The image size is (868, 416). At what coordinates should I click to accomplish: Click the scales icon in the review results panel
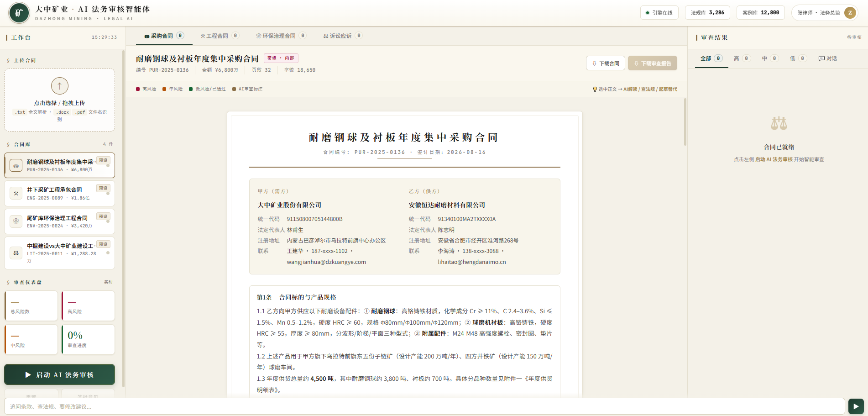[x=779, y=123]
